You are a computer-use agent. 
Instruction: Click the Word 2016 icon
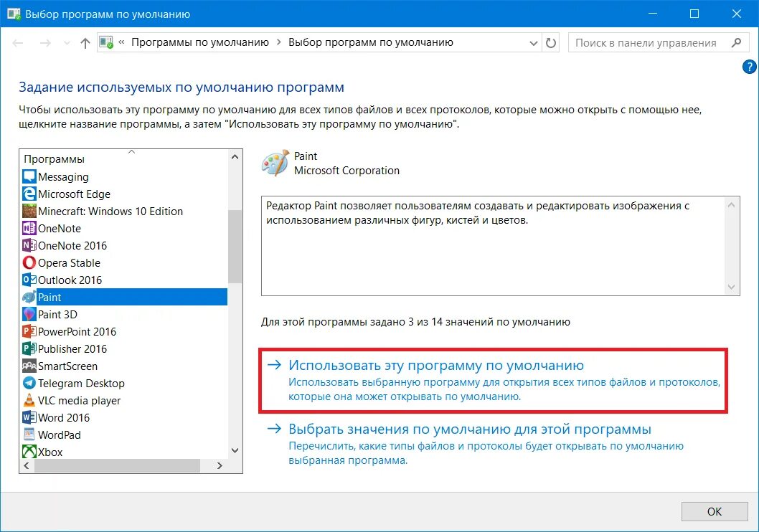[29, 417]
